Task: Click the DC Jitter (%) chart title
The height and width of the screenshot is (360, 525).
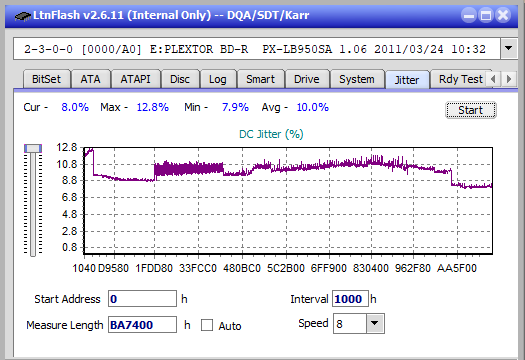Action: [x=271, y=134]
